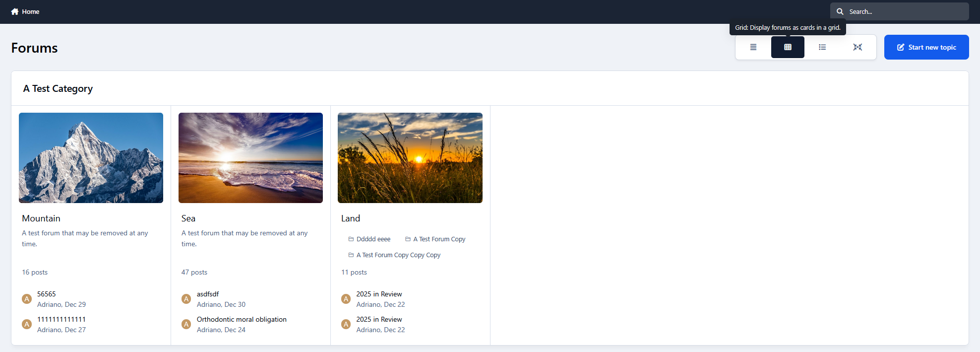Toggle the compact collapse view icon
Screen dimensions: 980x352
point(857,47)
